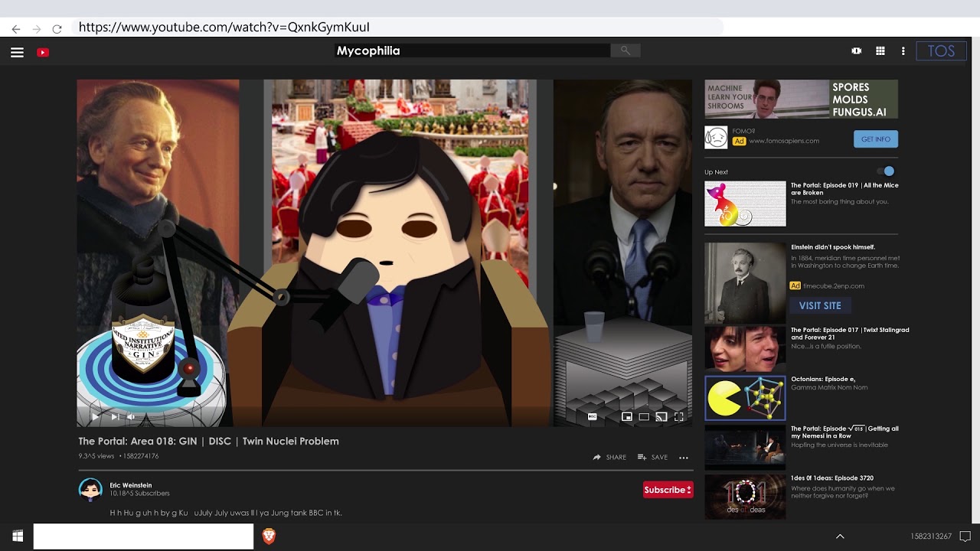This screenshot has width=980, height=551.
Task: Click the yellow Ad badge beside fomosapiens.com
Action: [739, 141]
